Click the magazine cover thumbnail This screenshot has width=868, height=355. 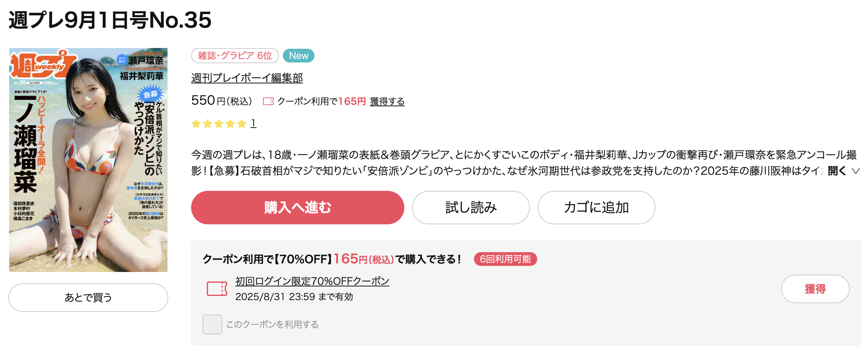tap(88, 160)
